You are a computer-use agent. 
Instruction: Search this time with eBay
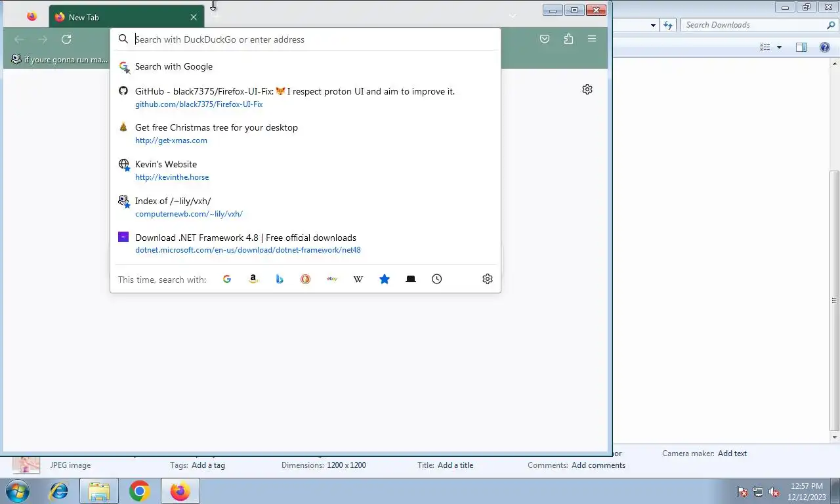[332, 279]
